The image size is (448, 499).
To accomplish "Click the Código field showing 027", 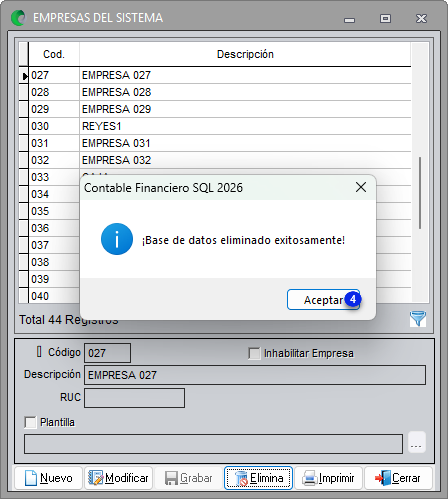I will (107, 353).
